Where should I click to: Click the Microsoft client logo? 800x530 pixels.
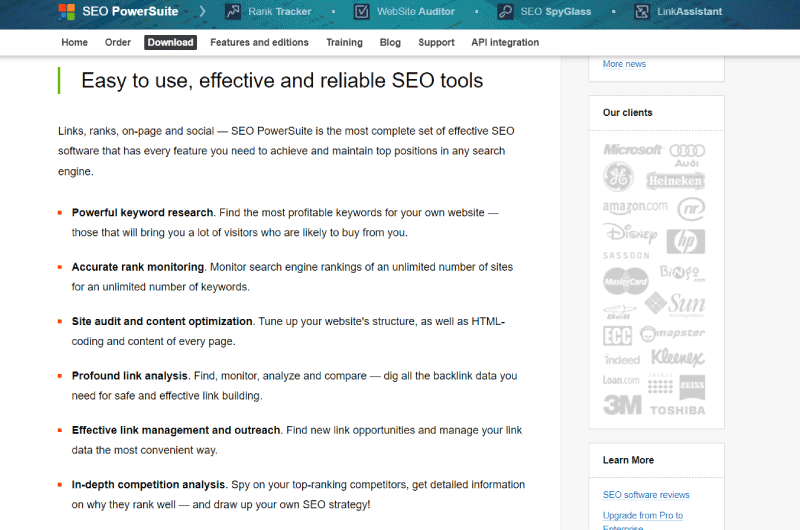pyautogui.click(x=633, y=149)
